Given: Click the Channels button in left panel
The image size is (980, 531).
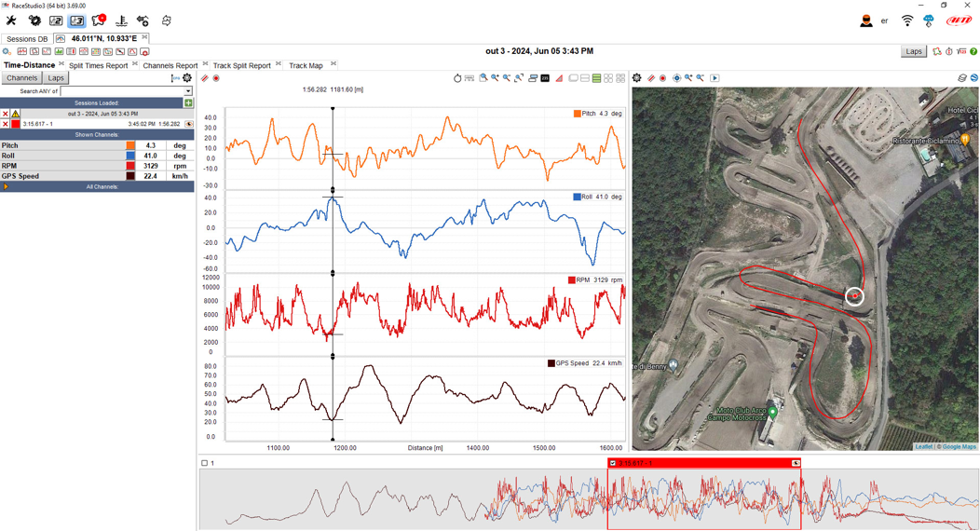Looking at the screenshot, I should [x=21, y=78].
